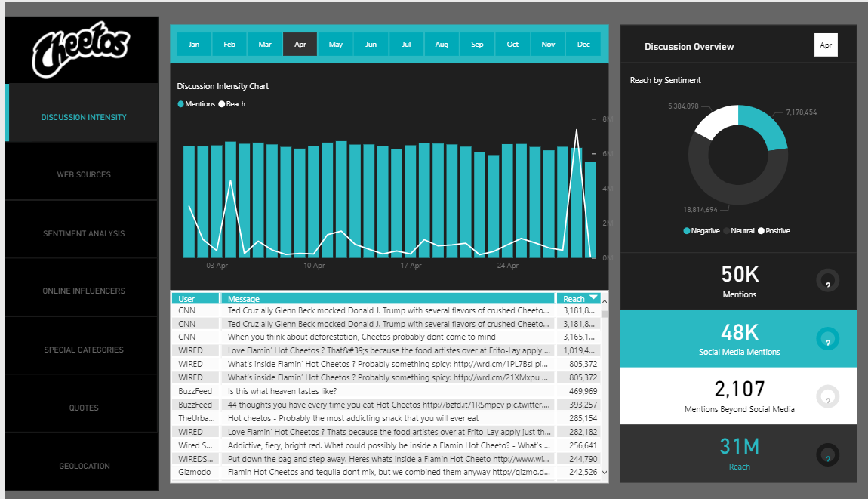Click the 31M Reach card
Image resolution: width=868 pixels, height=499 pixels.
coord(738,454)
